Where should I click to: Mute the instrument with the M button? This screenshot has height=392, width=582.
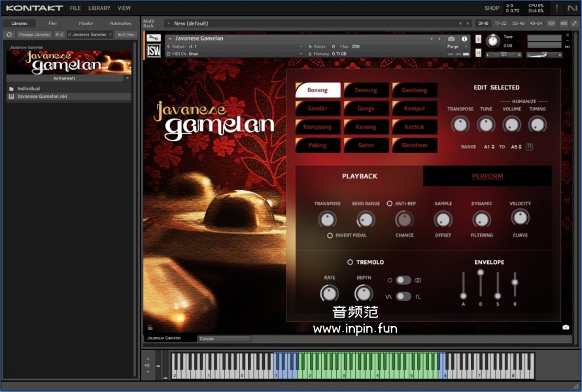(479, 53)
